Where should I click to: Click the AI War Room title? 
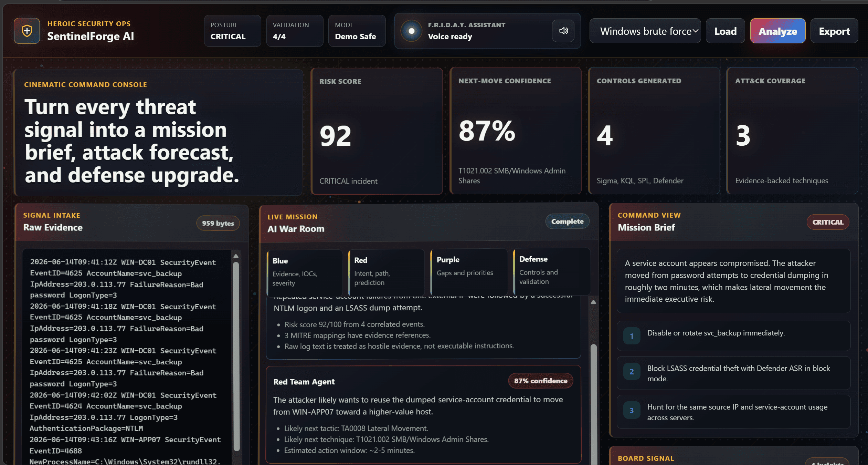(296, 229)
